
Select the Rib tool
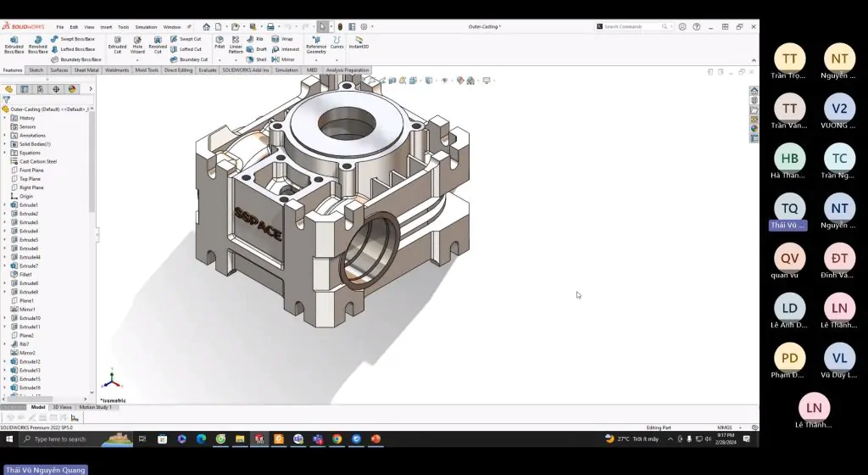click(255, 39)
